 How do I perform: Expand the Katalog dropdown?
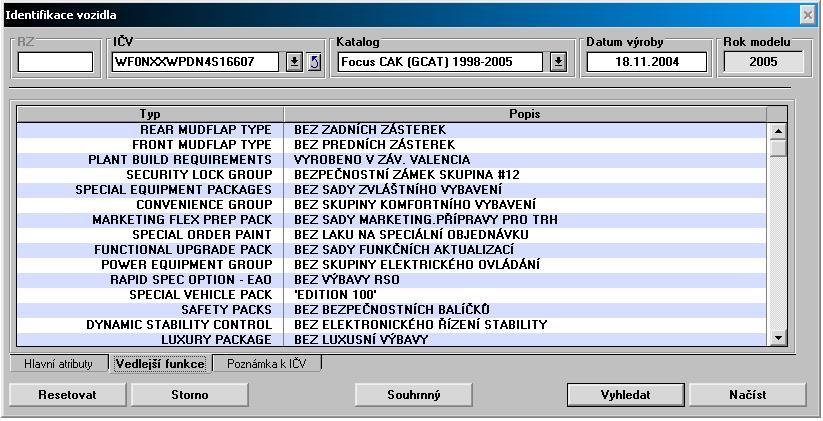click(x=558, y=62)
